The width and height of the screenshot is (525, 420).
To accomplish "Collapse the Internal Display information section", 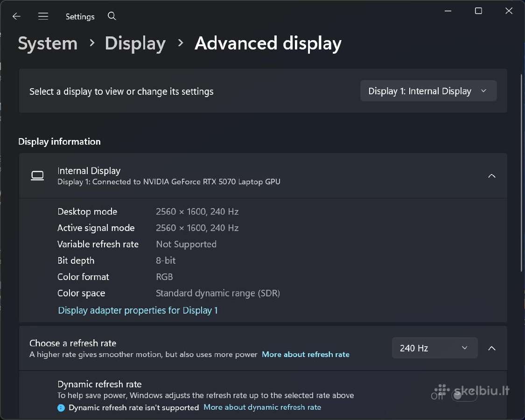I will pyautogui.click(x=491, y=176).
